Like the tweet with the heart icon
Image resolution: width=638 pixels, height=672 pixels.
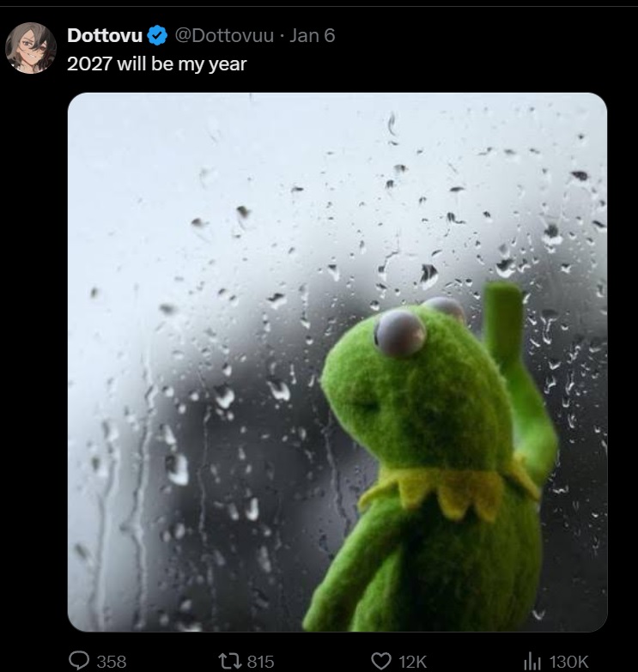(x=380, y=661)
